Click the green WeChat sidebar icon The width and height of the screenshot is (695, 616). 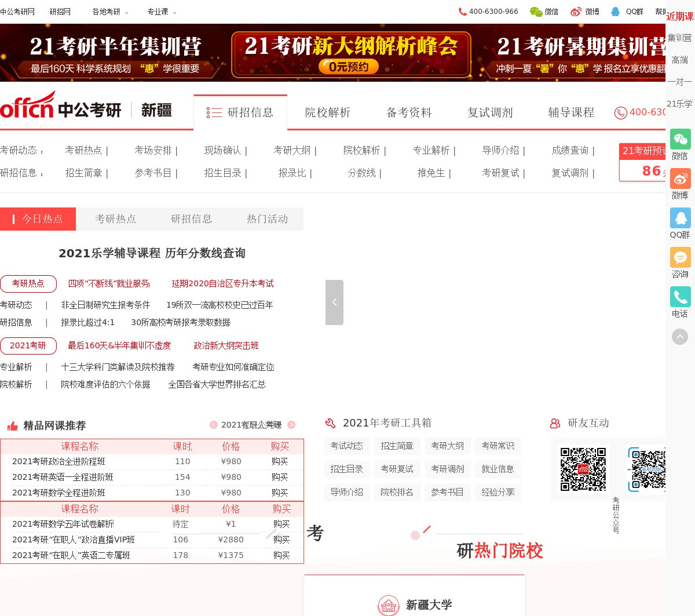(680, 140)
